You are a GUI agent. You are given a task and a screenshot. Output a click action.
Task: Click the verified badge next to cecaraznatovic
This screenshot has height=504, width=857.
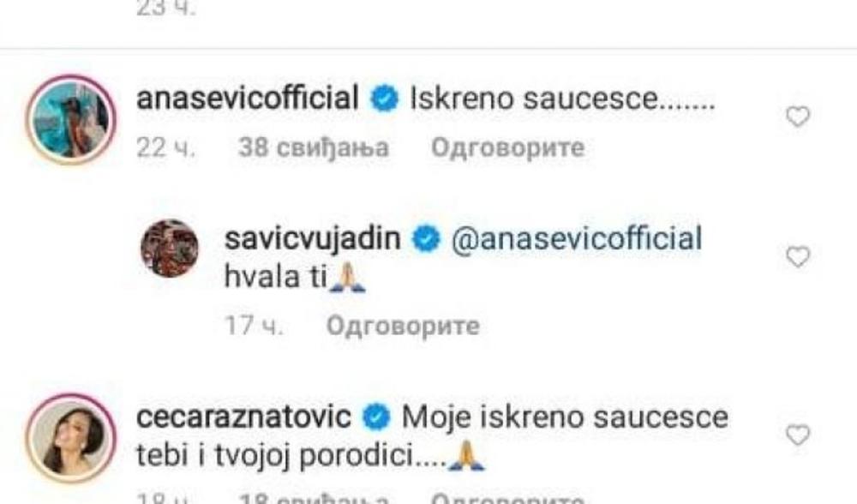point(376,418)
